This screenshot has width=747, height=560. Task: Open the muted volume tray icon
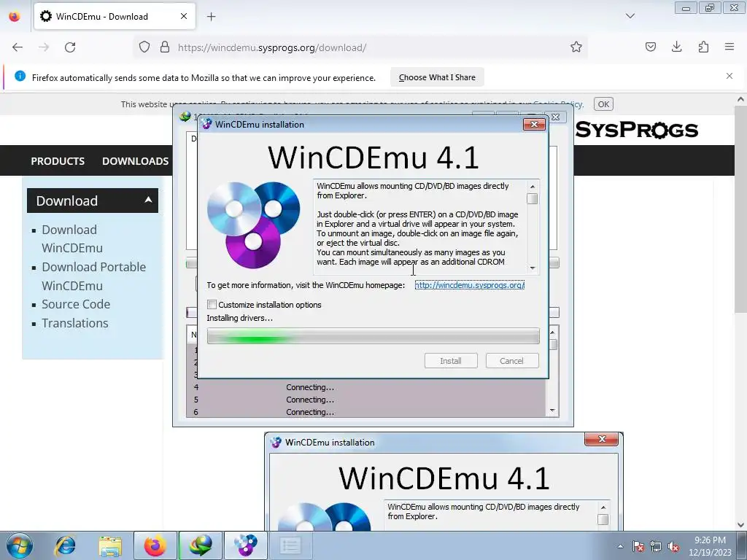click(x=673, y=546)
